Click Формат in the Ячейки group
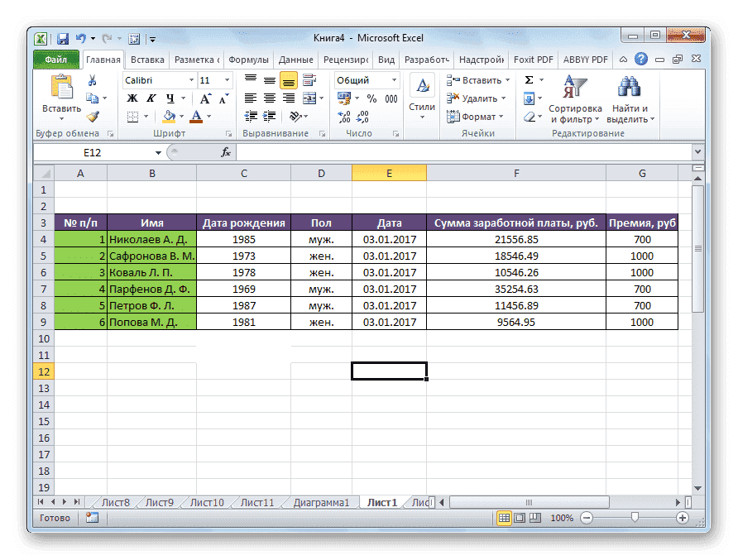This screenshot has height=560, width=738. [x=475, y=117]
